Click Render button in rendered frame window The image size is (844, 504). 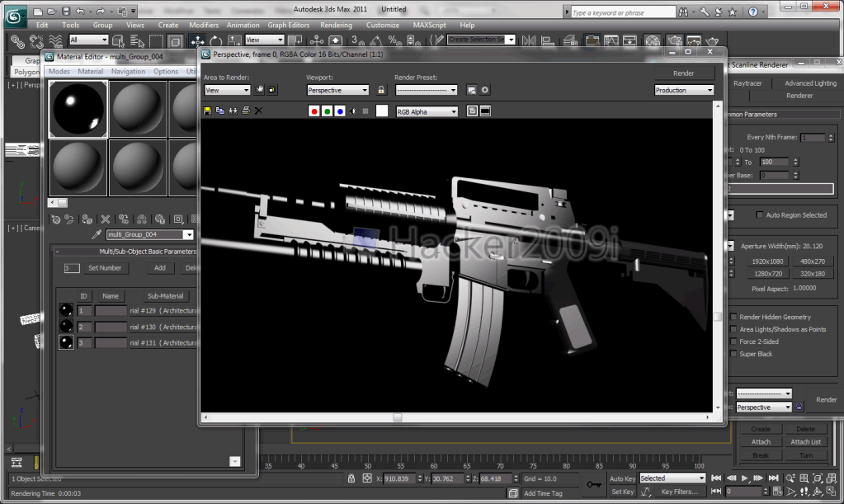(x=684, y=73)
